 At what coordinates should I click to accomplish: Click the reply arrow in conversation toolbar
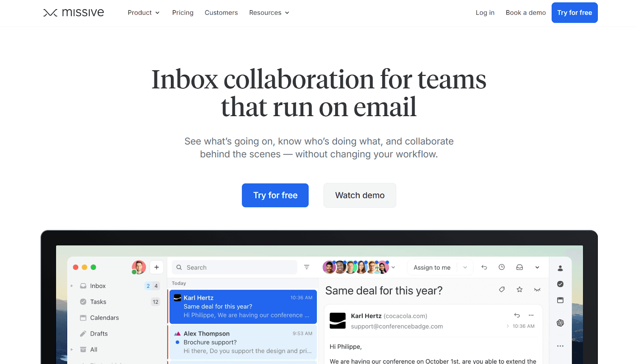(x=484, y=267)
